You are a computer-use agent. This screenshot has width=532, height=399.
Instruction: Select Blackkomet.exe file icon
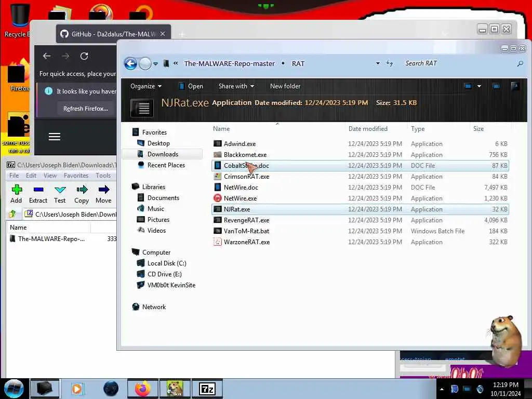tap(218, 155)
